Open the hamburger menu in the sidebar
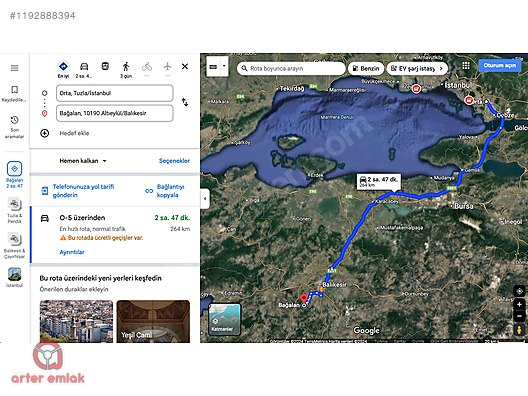The image size is (528, 396). point(14,68)
